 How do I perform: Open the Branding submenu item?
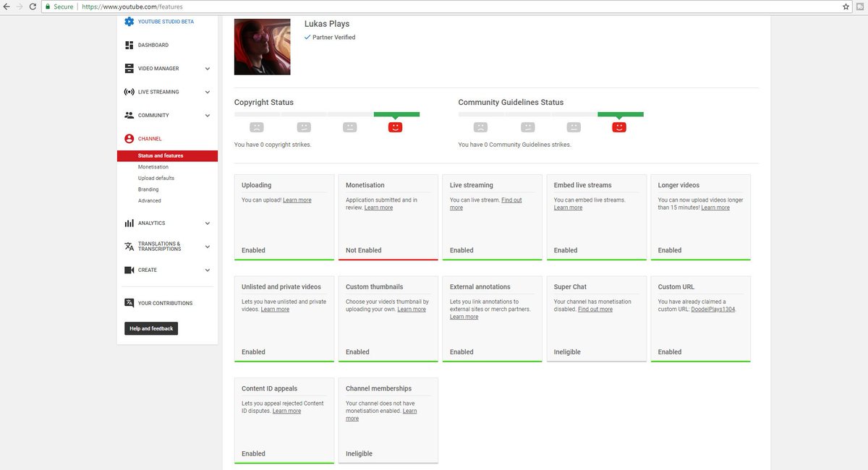tap(148, 189)
